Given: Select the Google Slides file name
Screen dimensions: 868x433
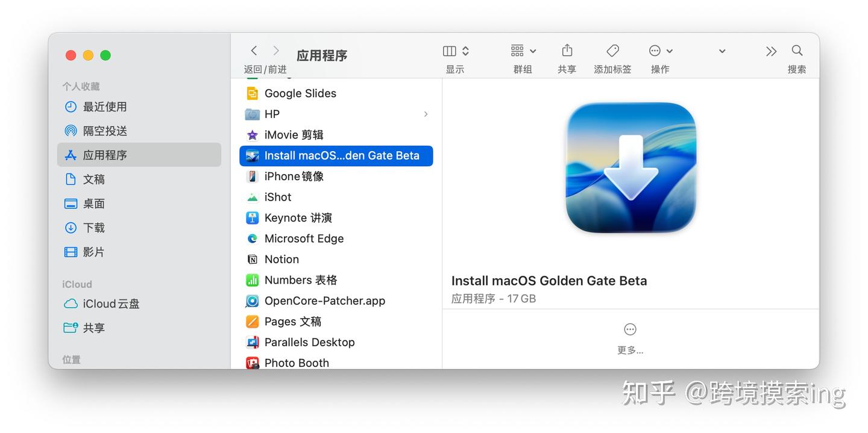Looking at the screenshot, I should click(x=300, y=93).
